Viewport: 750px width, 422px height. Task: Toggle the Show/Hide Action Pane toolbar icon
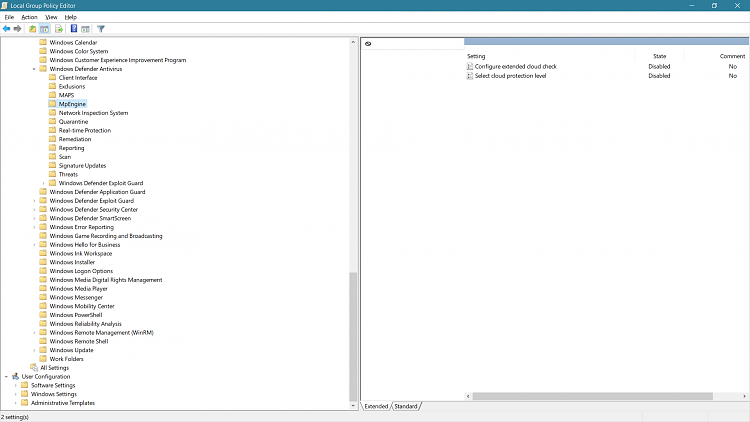point(86,29)
